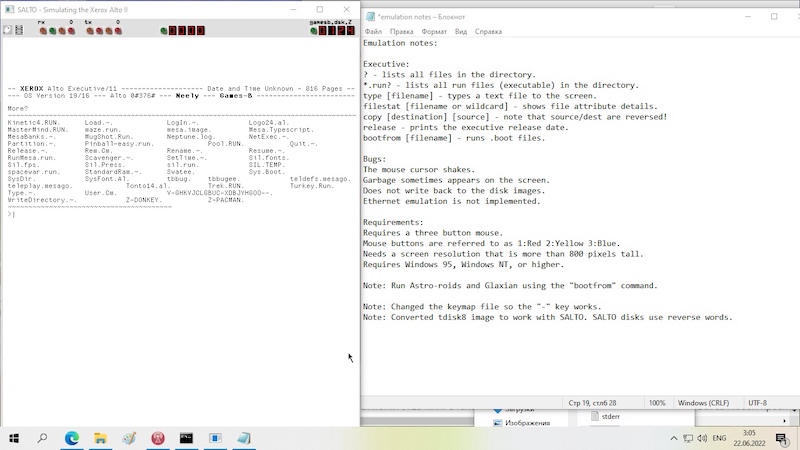
Task: Switch input language via ENG indicator
Action: pos(719,438)
